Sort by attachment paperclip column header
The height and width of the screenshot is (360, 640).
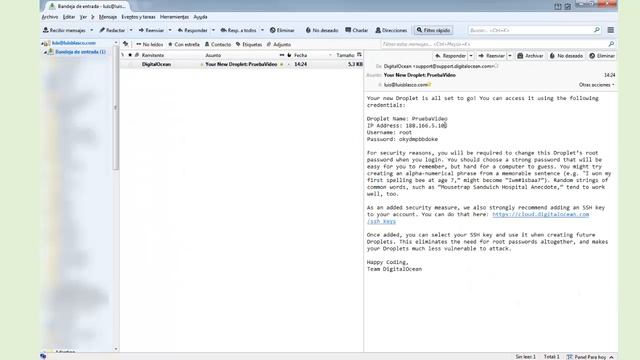tap(137, 55)
